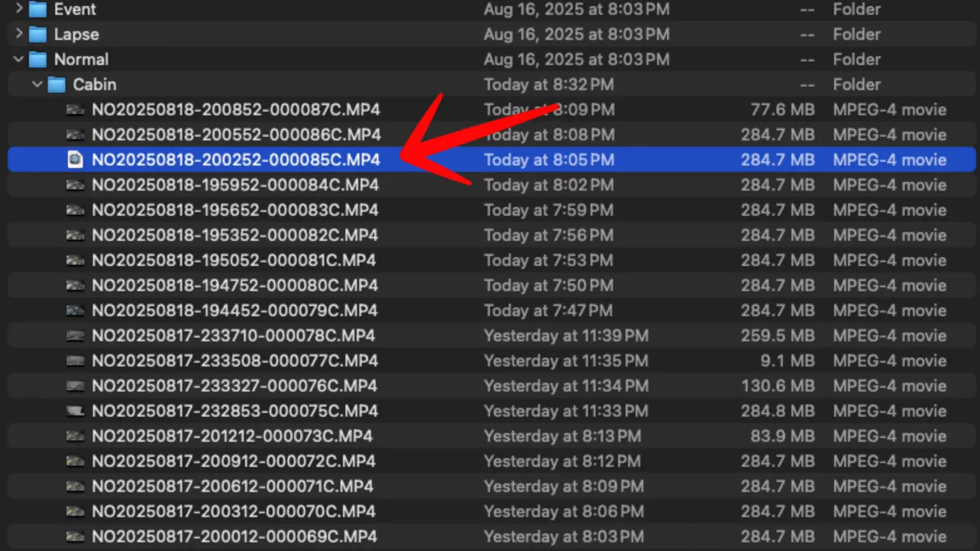Select file name NO20250818-200552-000086C.MP4

click(236, 135)
